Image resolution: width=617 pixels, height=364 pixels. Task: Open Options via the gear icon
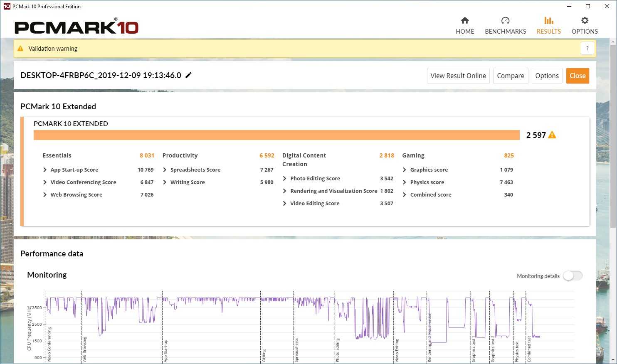pyautogui.click(x=585, y=20)
